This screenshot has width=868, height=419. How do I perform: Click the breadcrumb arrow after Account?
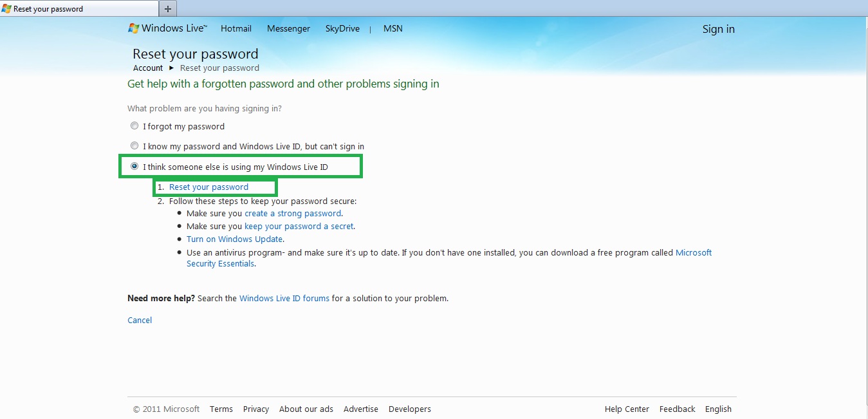(x=171, y=68)
